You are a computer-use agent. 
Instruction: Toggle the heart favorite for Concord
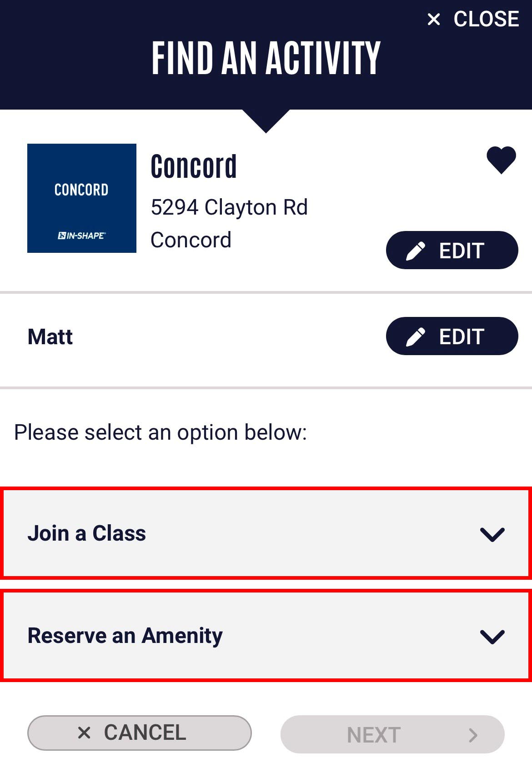coord(501,160)
